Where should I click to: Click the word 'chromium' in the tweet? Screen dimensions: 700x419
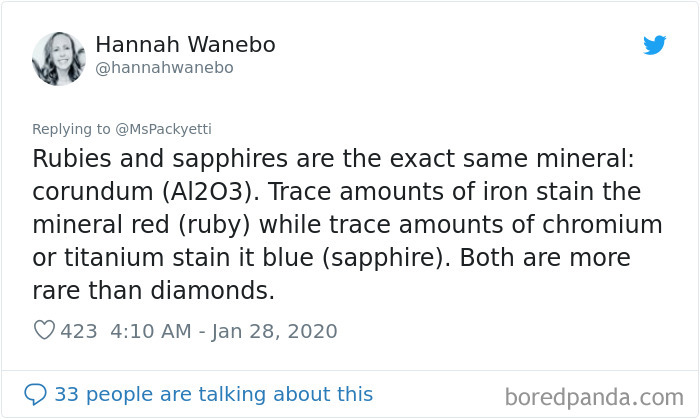click(x=602, y=224)
